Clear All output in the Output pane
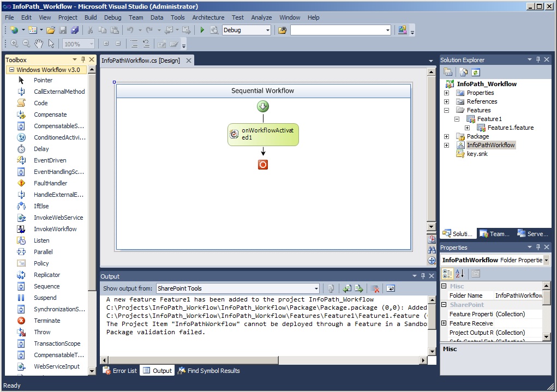Viewport: 557px width, 392px height. pos(374,289)
